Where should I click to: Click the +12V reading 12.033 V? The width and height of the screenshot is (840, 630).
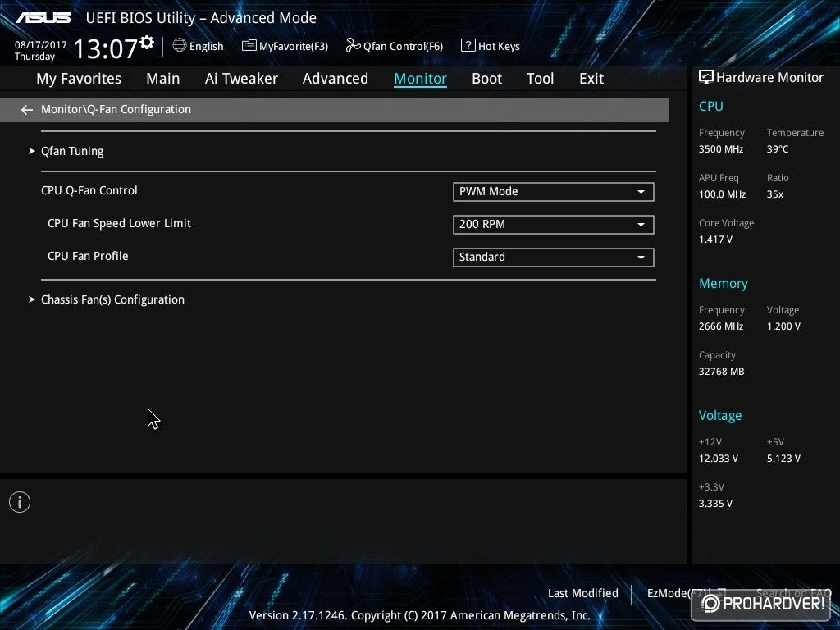coord(719,459)
